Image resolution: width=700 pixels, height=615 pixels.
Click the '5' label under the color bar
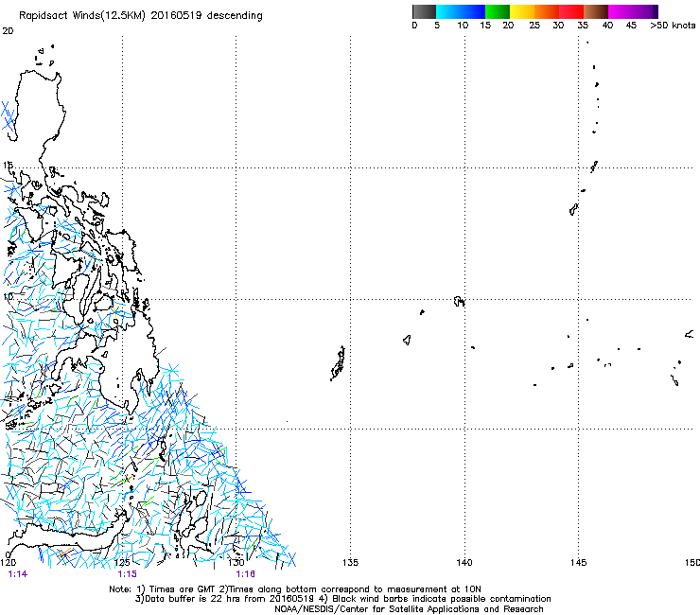tap(437, 26)
